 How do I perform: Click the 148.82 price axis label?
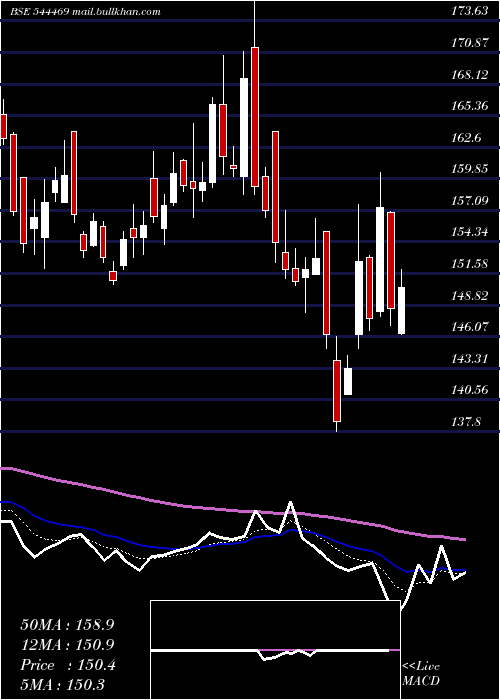click(x=470, y=296)
